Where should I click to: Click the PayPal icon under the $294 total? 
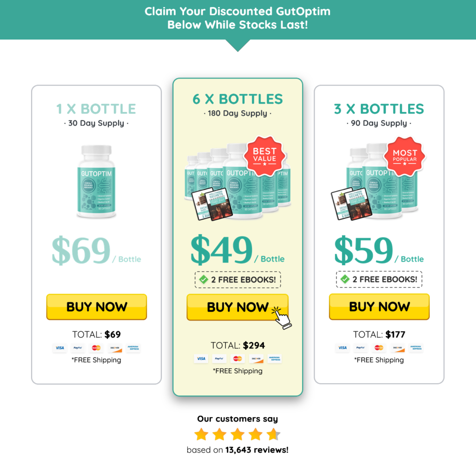tap(219, 359)
